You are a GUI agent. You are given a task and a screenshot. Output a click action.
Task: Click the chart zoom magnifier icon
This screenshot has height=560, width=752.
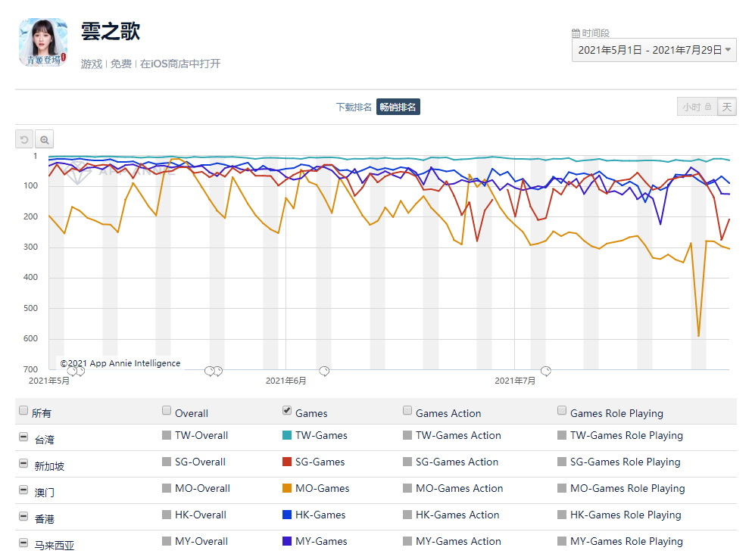point(44,139)
